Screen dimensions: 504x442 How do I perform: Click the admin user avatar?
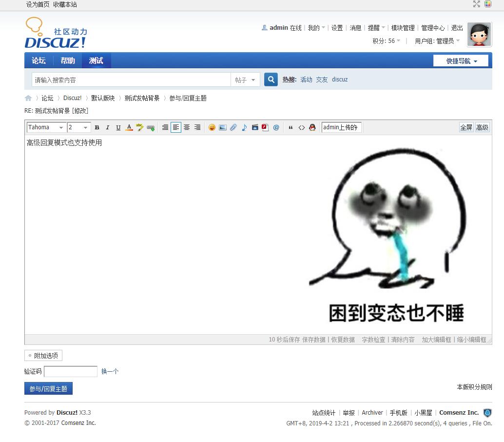tap(479, 35)
